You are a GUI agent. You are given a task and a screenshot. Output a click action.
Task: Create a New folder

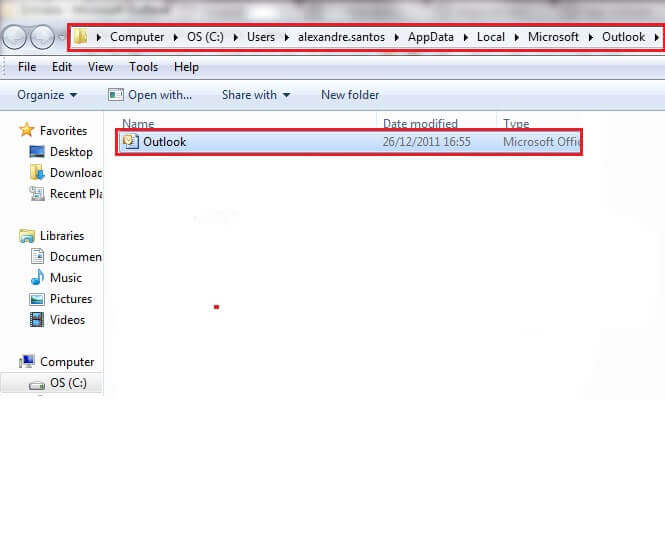tap(350, 95)
